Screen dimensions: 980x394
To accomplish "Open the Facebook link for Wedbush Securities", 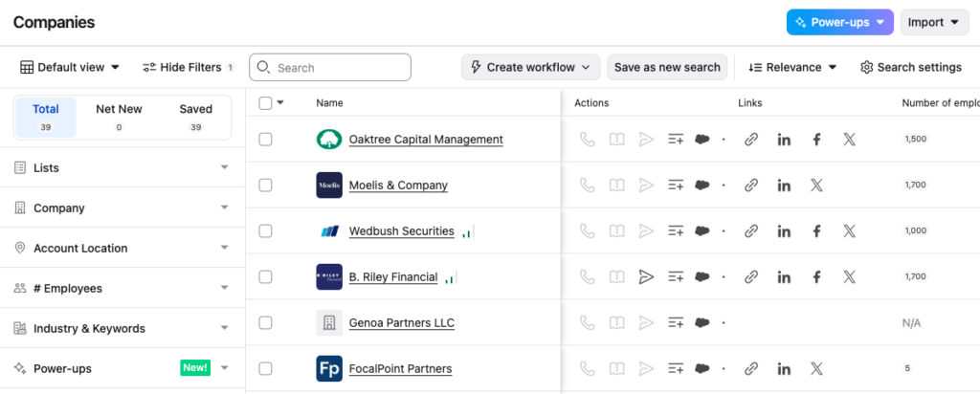I will 816,231.
